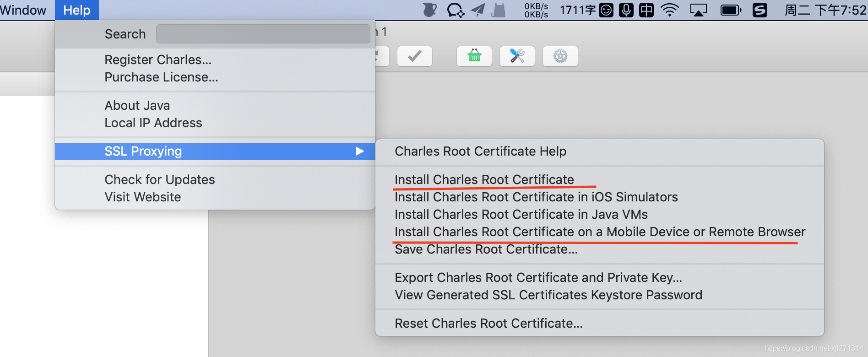The width and height of the screenshot is (868, 357).
Task: View Generated SSL Certificates Keystore Password
Action: [x=600, y=295]
